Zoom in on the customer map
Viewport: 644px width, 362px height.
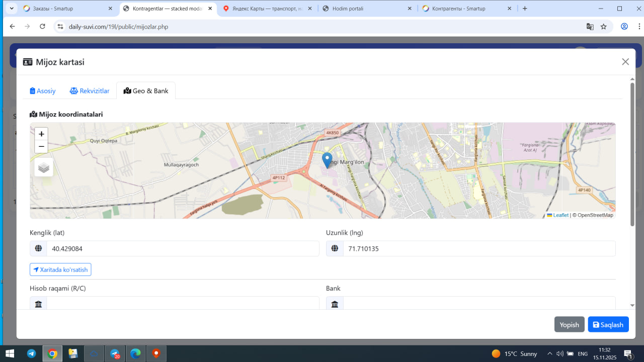(41, 134)
